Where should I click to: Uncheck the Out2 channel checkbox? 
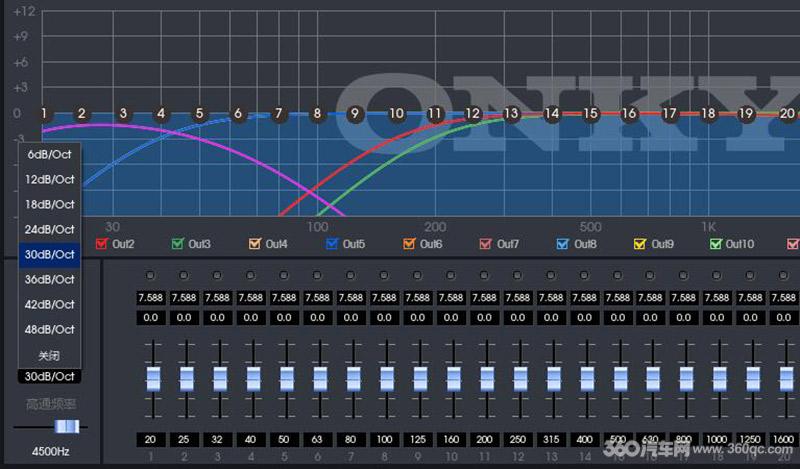(x=102, y=244)
